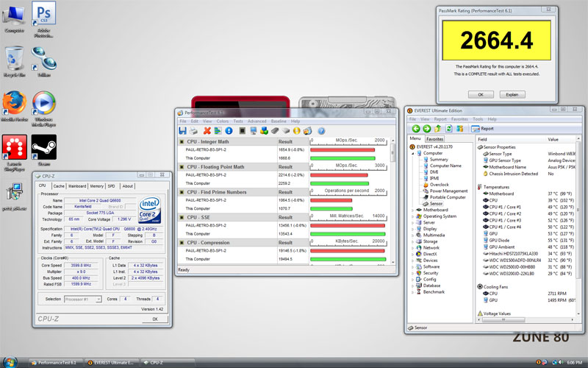This screenshot has height=368, width=588.
Task: Click the black CPU chip icon in PerformanceTest toolbar
Action: tap(243, 131)
